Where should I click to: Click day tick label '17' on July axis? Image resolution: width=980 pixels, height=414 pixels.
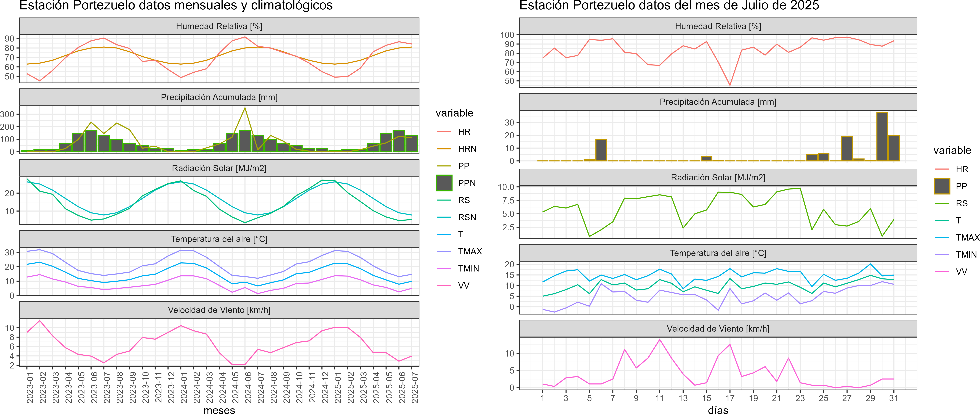coord(730,398)
